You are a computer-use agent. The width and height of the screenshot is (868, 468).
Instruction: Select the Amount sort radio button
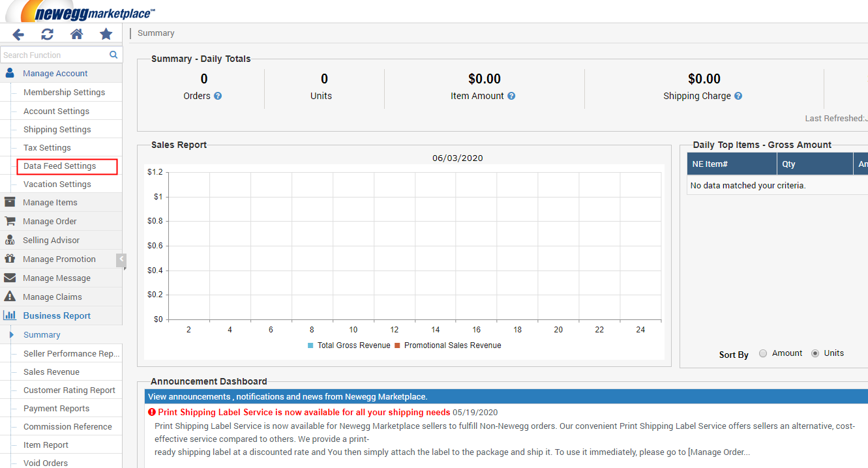coord(763,353)
